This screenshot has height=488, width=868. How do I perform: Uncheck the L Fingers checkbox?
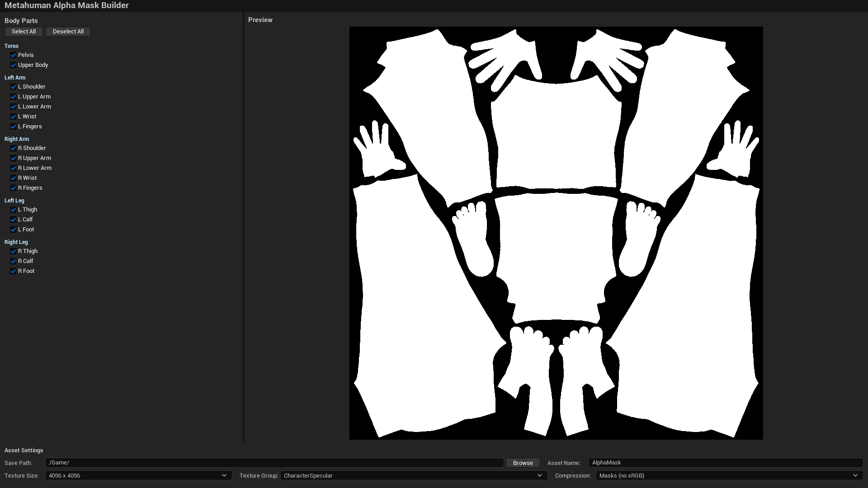click(13, 127)
